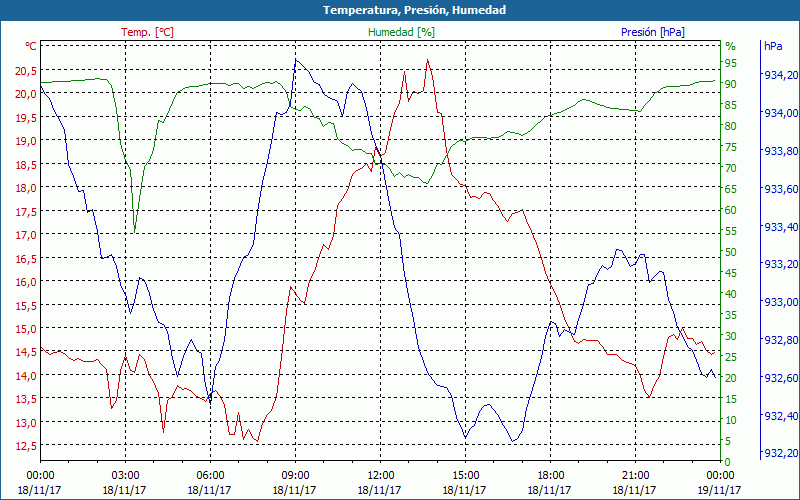Click the 18,5 temperature axis value
Image resolution: width=800 pixels, height=500 pixels.
pyautogui.click(x=26, y=165)
